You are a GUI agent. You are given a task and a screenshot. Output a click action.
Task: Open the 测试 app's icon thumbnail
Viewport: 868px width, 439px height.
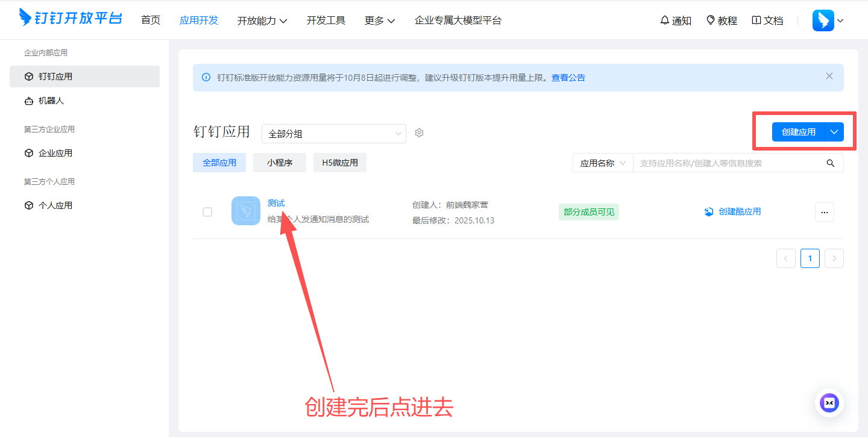[246, 211]
